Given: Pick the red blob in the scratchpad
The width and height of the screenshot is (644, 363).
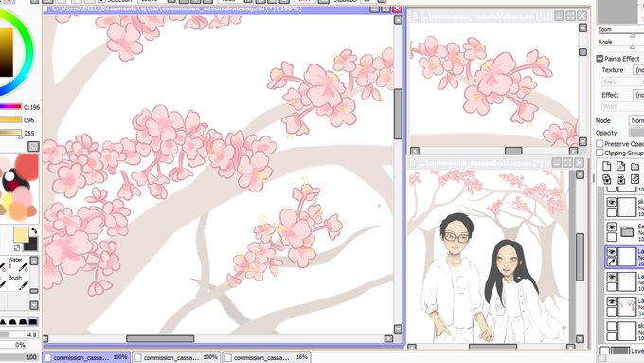Looking at the screenshot, I should pos(27,166).
